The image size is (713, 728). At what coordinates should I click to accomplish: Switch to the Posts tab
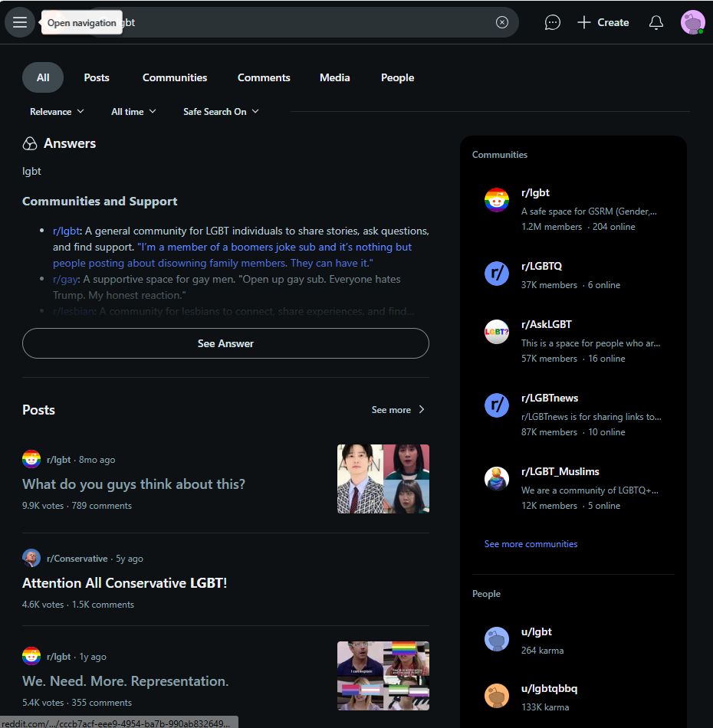[97, 77]
